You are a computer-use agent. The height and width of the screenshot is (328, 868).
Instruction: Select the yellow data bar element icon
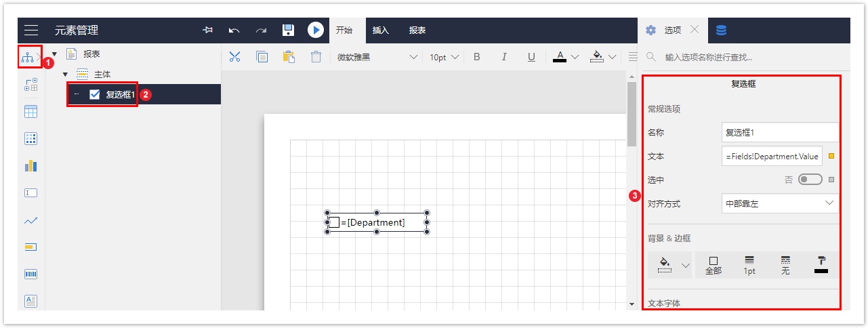30,247
